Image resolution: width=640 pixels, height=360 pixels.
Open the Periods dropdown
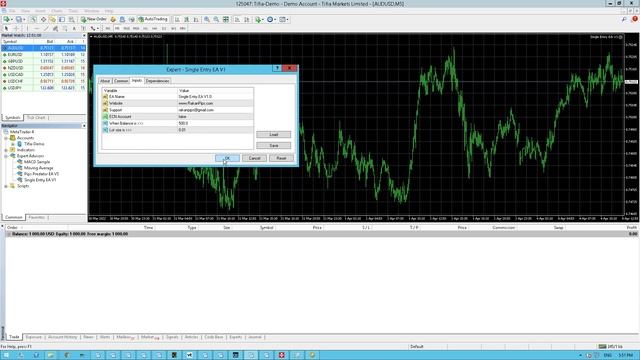pyautogui.click(x=271, y=19)
